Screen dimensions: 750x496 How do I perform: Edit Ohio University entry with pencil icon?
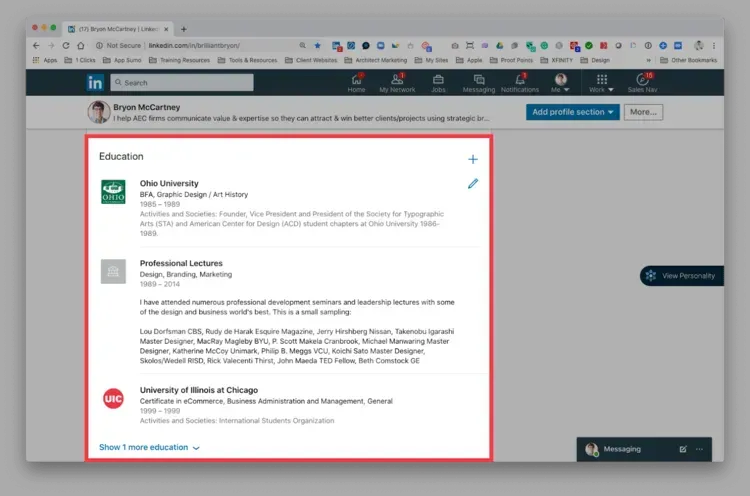pos(473,184)
